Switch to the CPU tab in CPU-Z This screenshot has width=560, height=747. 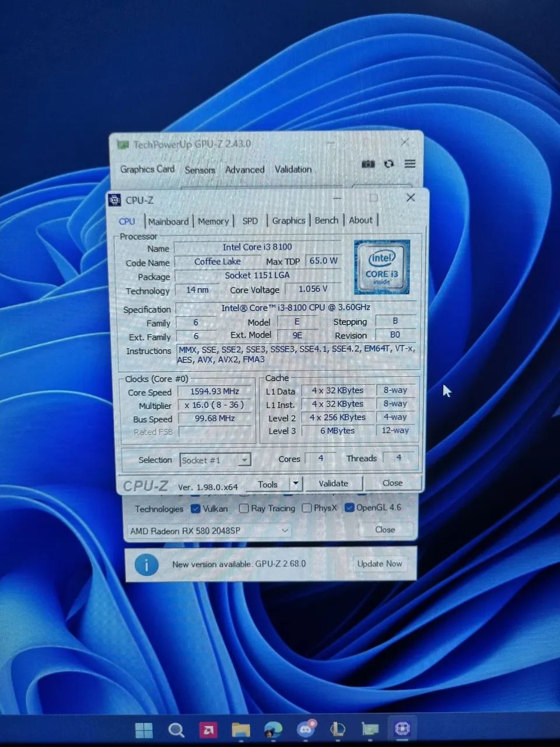(127, 222)
